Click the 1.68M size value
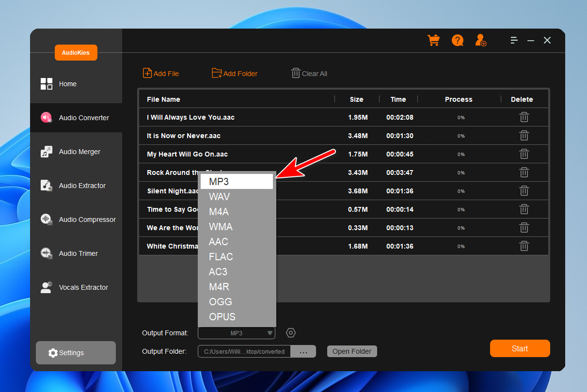Screen dimensions: 587x392 point(358,246)
